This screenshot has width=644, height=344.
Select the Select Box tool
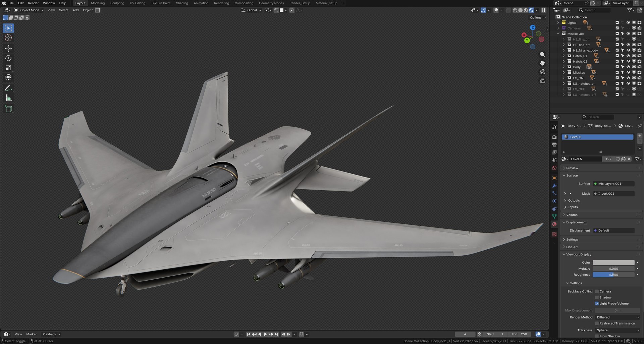[x=8, y=28]
